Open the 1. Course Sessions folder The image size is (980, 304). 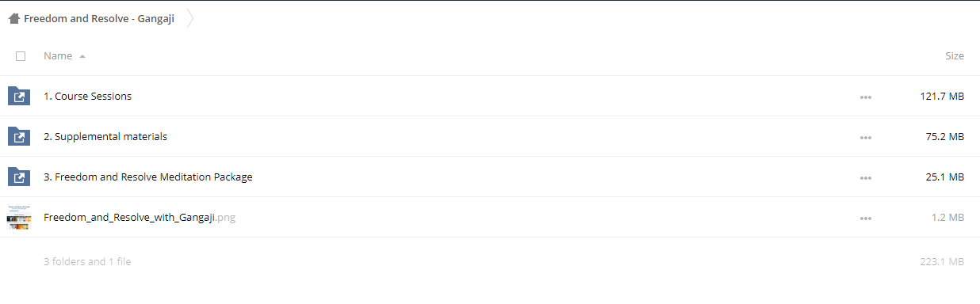point(88,97)
